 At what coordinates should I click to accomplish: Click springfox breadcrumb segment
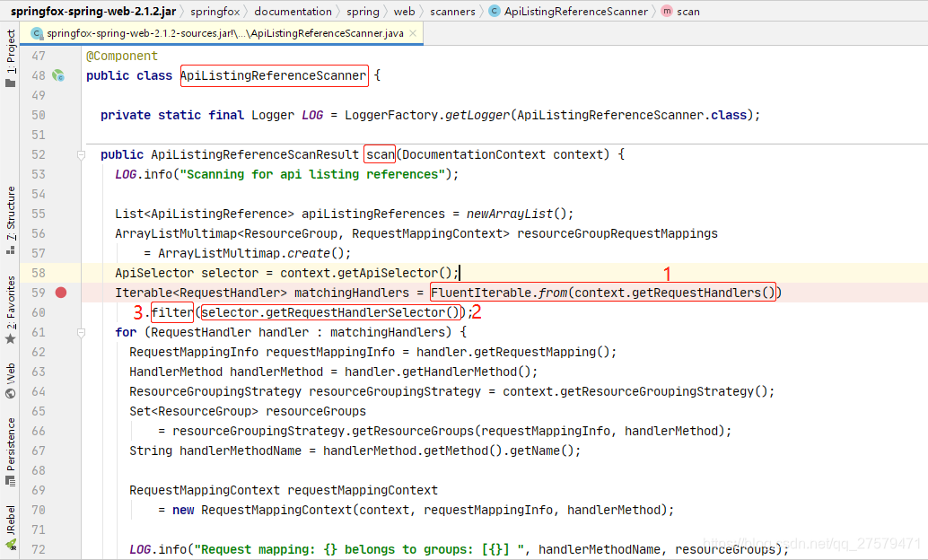[x=215, y=12]
